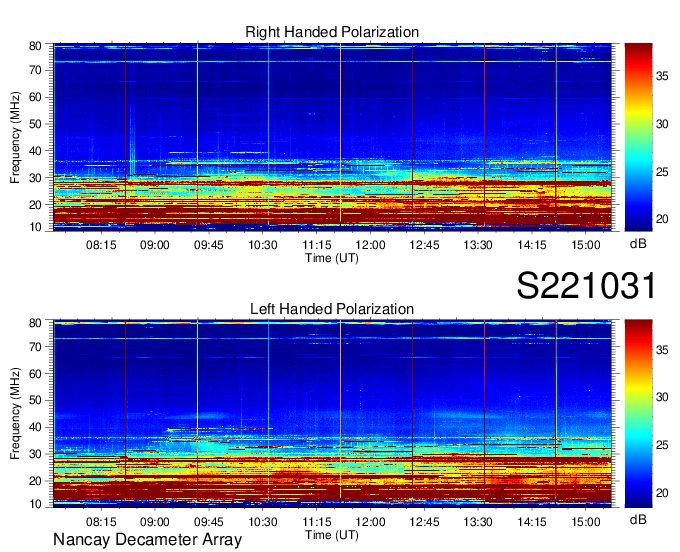Click the 20 label on Left Handed colorbar
Screen dimensions: 680x552
662,493
